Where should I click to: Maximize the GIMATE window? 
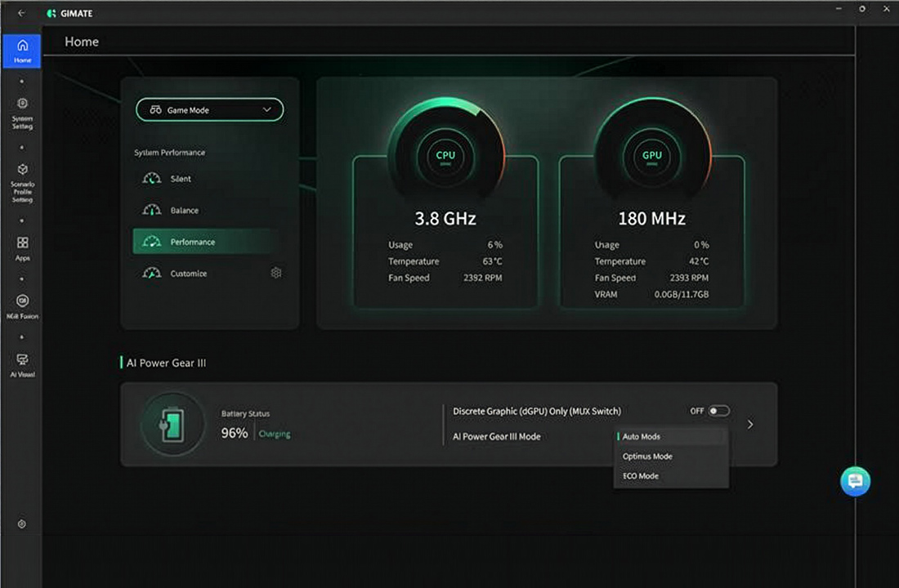861,9
